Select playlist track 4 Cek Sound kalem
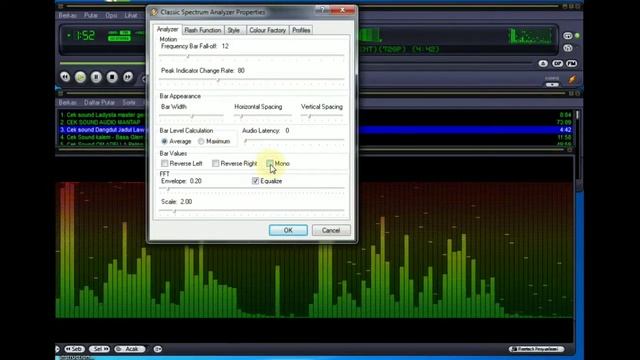The height and width of the screenshot is (360, 640). [x=102, y=137]
